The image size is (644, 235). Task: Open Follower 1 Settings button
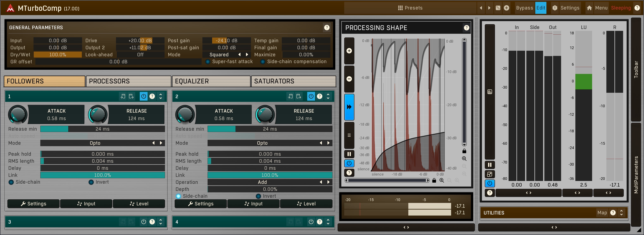33,204
